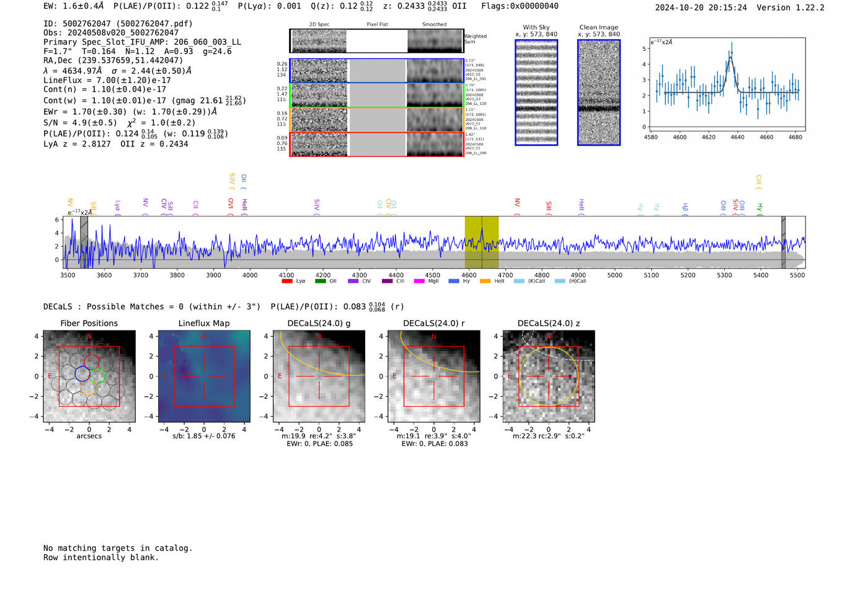Click the 2D Spec column header
The image size is (868, 591).
coord(319,25)
